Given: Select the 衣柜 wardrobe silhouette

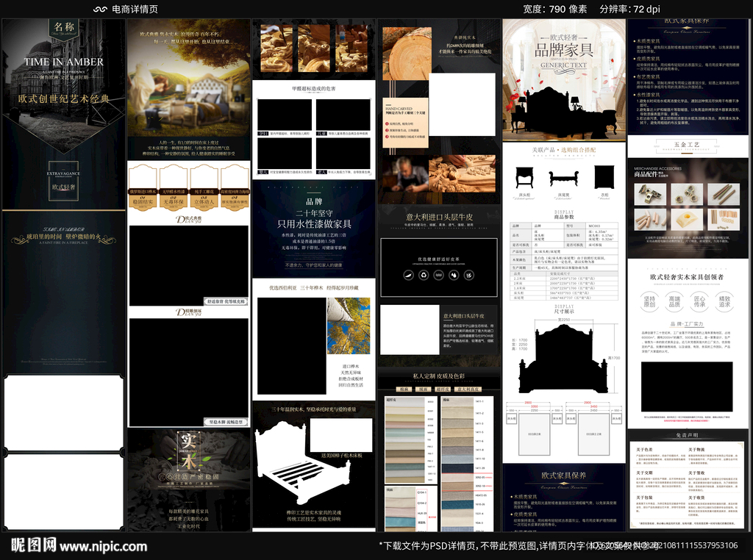Looking at the screenshot, I should [x=604, y=177].
